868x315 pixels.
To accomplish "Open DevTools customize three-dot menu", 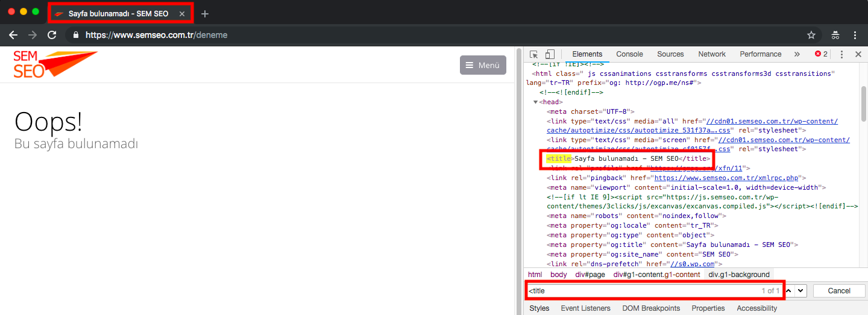I will pos(842,54).
